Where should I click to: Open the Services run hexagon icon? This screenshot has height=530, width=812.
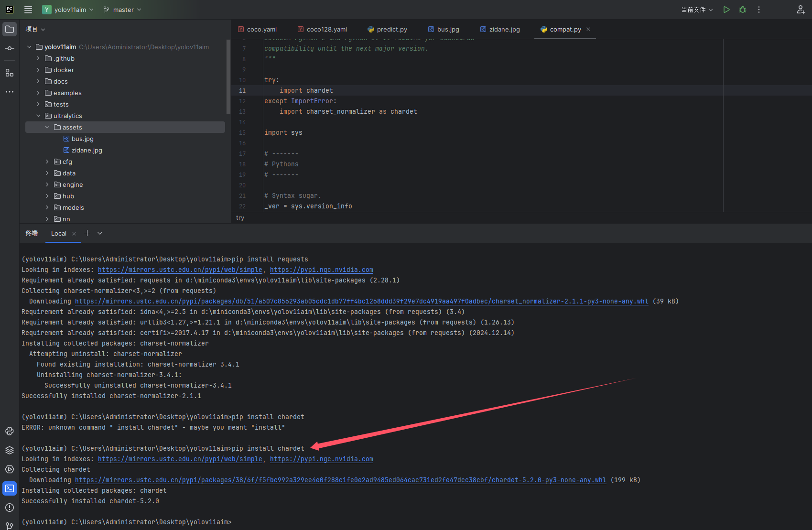point(10,469)
